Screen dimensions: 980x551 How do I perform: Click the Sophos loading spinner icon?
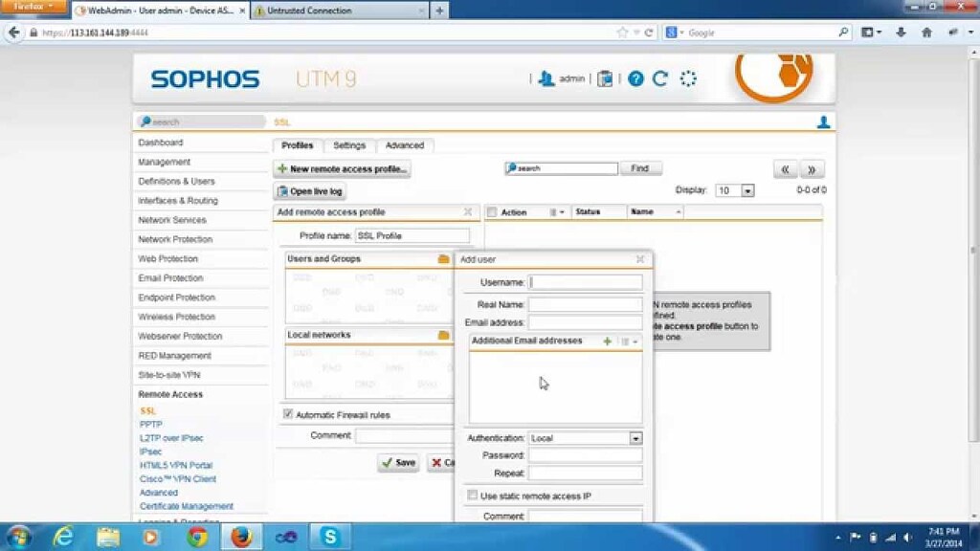pos(689,78)
